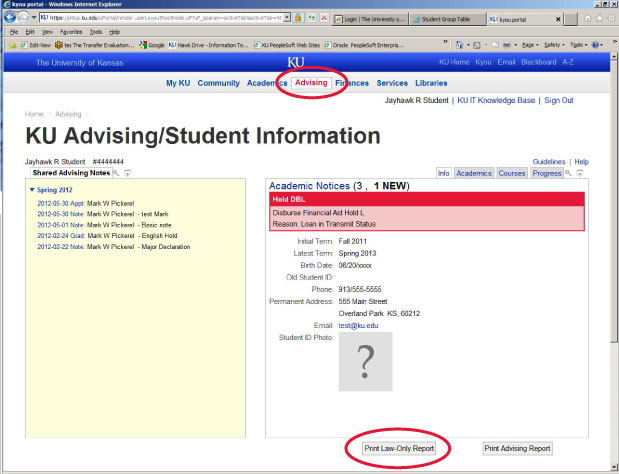The height and width of the screenshot is (474, 619).
Task: Open the File menu
Action: tap(14, 32)
